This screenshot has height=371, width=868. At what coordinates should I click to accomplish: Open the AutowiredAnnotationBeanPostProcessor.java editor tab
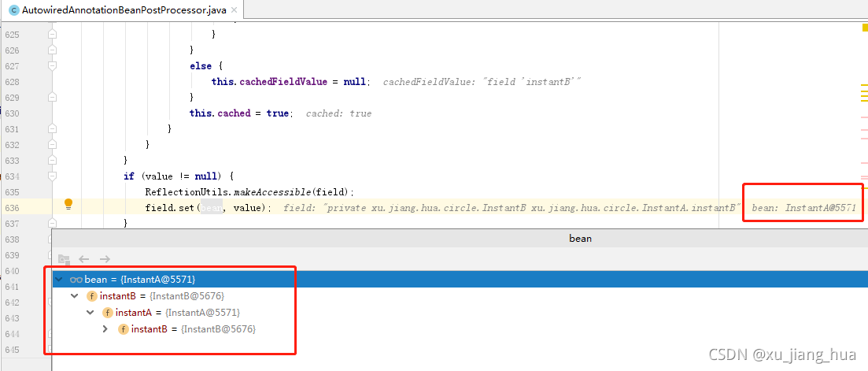(120, 10)
